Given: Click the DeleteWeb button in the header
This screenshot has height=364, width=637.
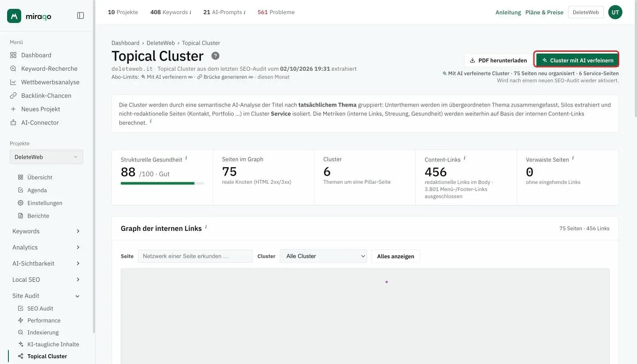Looking at the screenshot, I should 586,12.
